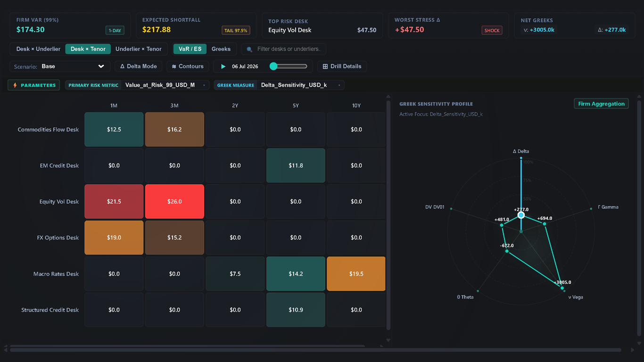Click the TAIL 97.5% badge

point(236,31)
